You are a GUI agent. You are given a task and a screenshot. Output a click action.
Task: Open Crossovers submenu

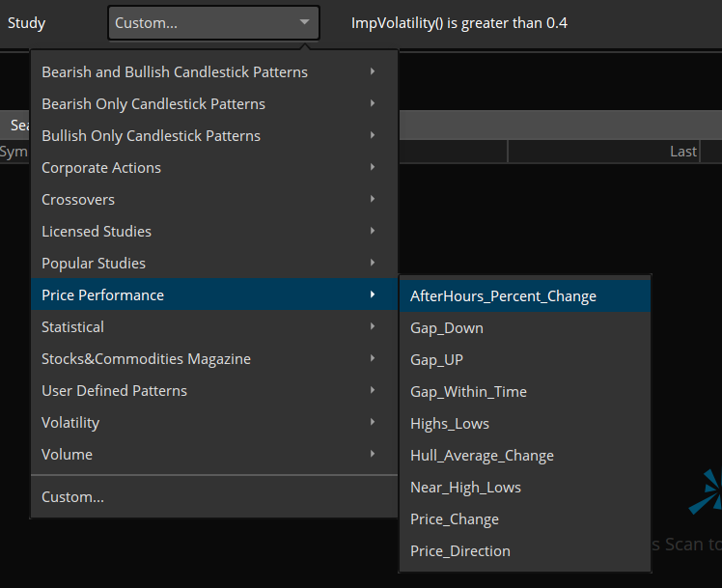click(x=214, y=199)
